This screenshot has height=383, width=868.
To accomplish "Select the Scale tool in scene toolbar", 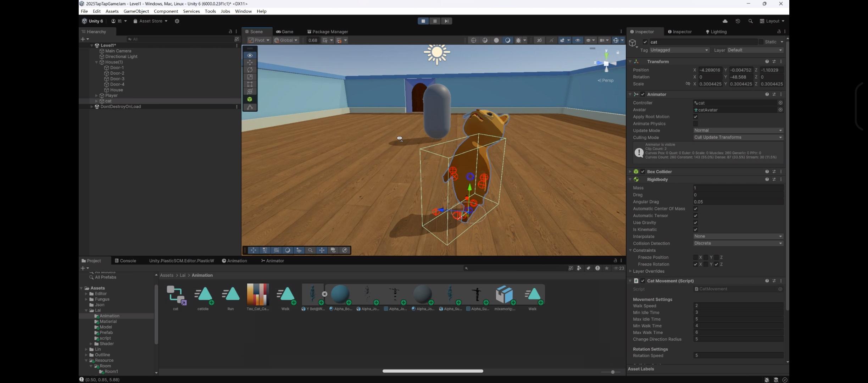I will (x=250, y=77).
